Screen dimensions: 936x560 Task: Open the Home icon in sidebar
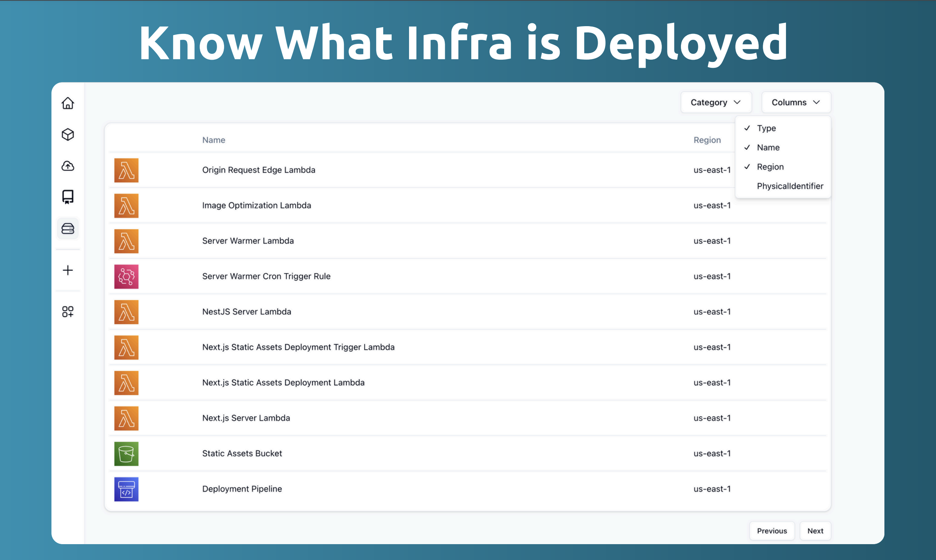tap(68, 103)
